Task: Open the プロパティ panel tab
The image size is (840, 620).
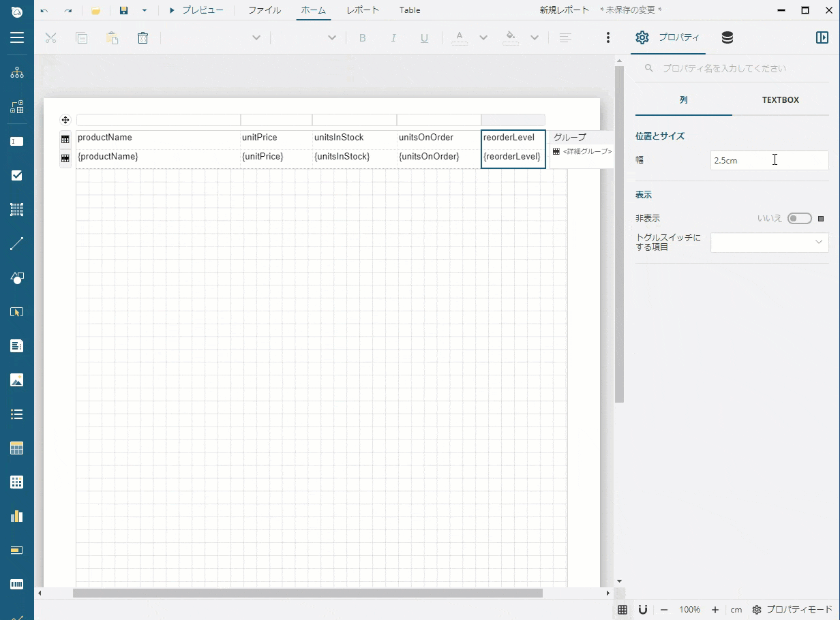Action: coord(668,37)
